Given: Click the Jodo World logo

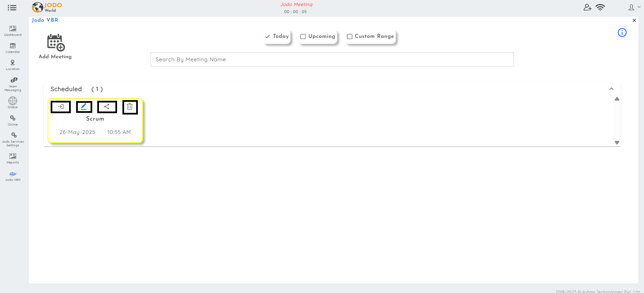Looking at the screenshot, I should [x=47, y=7].
